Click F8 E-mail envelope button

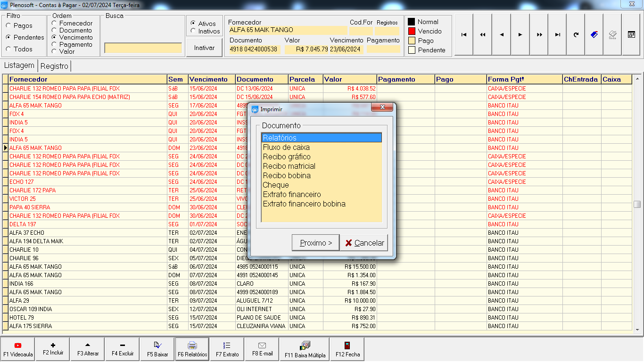[262, 349]
